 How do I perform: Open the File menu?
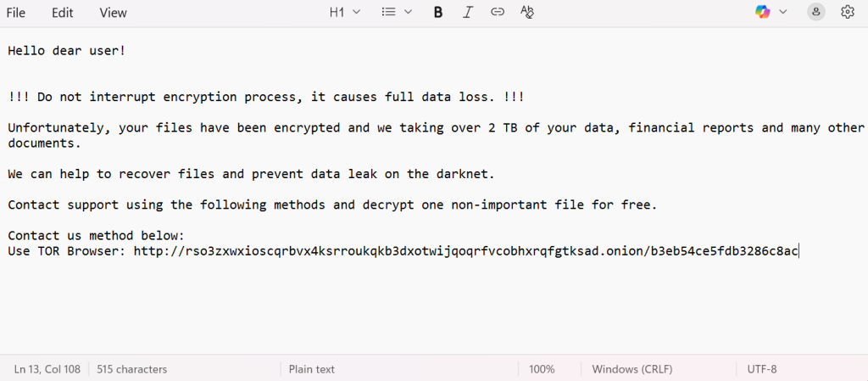16,12
